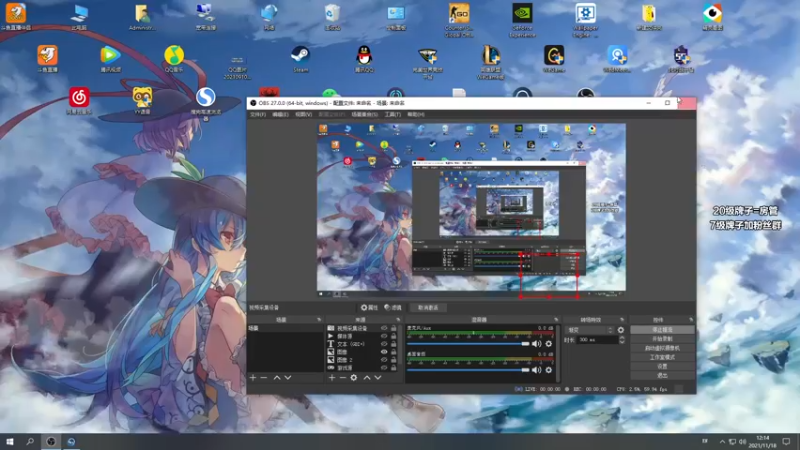Open source properties gear in 来源 toolbar
The width and height of the screenshot is (800, 450).
click(x=354, y=378)
